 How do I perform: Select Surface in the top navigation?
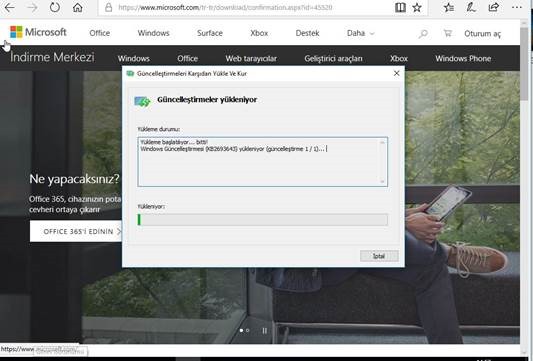210,33
